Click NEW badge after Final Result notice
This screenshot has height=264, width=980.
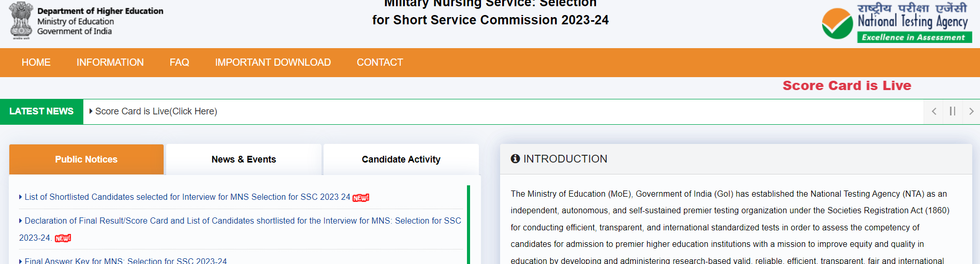point(63,238)
